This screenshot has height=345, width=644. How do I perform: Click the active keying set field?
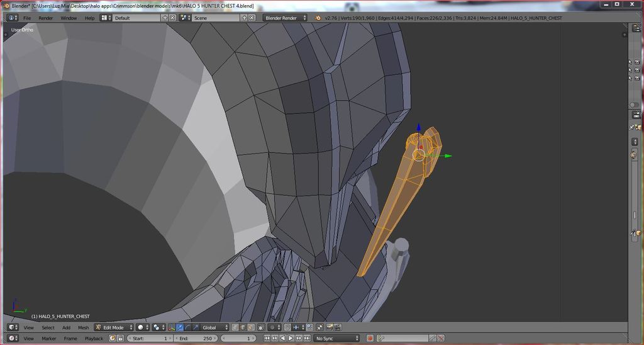(402, 338)
